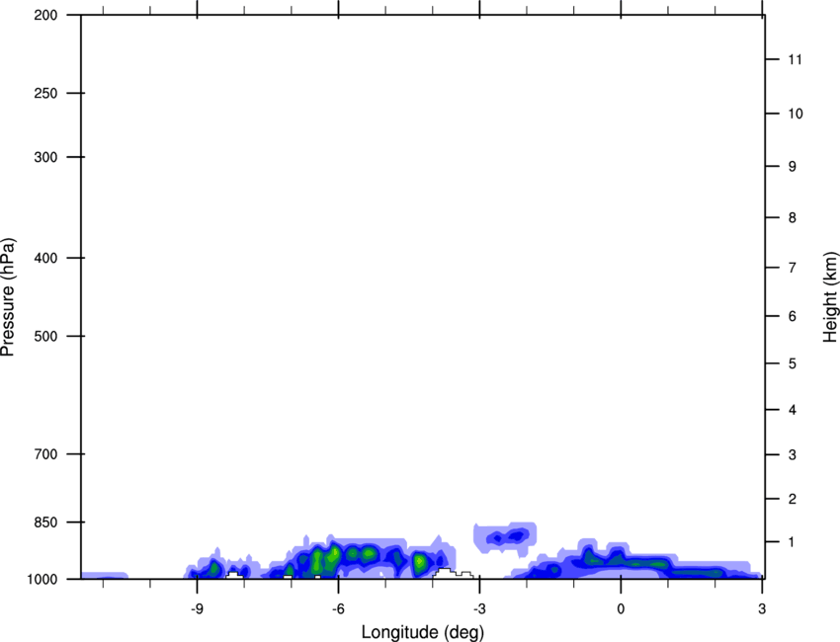The width and height of the screenshot is (840, 642).
Task: Pick the 9 km height label
Action: 793,167
